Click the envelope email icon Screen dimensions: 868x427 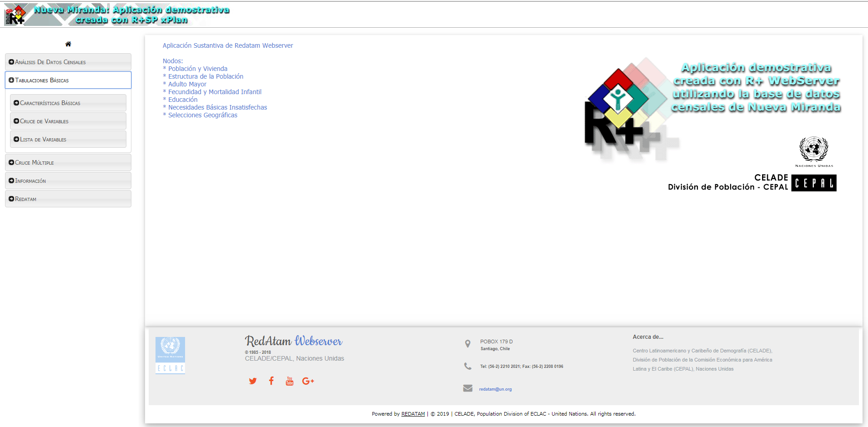pos(467,388)
